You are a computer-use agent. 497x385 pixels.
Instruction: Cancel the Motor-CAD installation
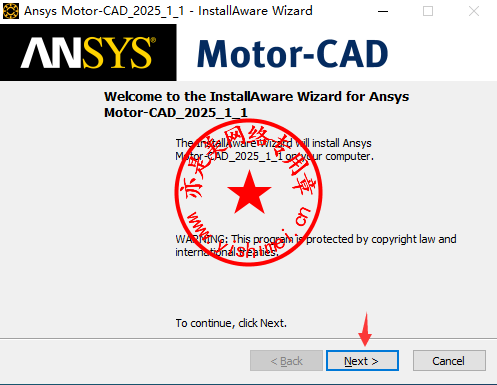pos(449,360)
